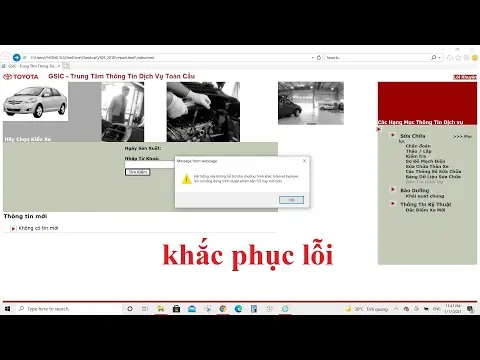Open File Explorer from taskbar
The image size is (480, 360).
161,309
